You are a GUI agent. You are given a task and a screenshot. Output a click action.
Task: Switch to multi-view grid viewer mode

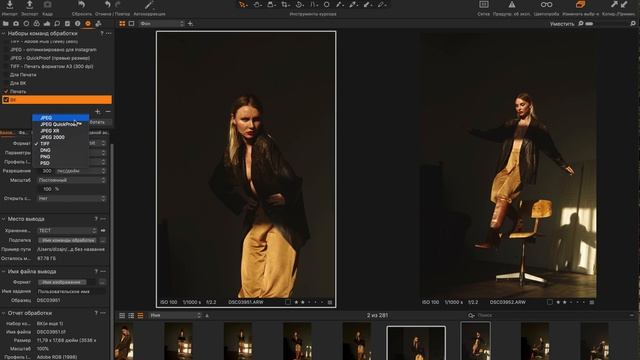coord(122,24)
